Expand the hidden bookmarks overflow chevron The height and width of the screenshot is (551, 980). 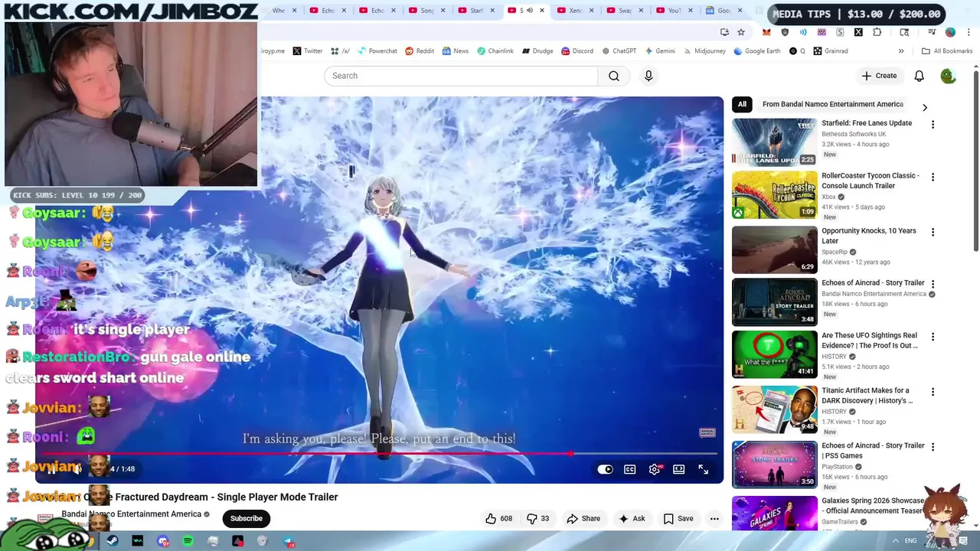pyautogui.click(x=901, y=51)
